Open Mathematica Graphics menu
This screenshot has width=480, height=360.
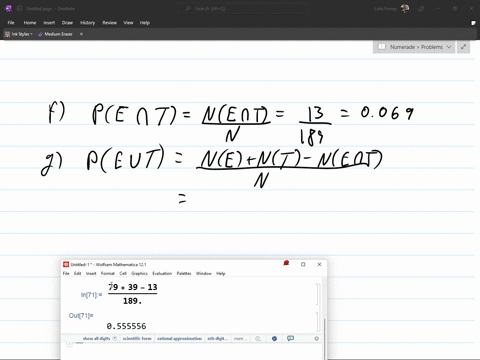click(139, 273)
